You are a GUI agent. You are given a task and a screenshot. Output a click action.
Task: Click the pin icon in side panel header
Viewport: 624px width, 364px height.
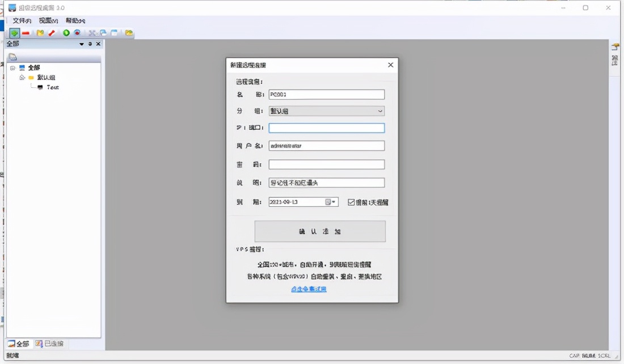pyautogui.click(x=90, y=44)
